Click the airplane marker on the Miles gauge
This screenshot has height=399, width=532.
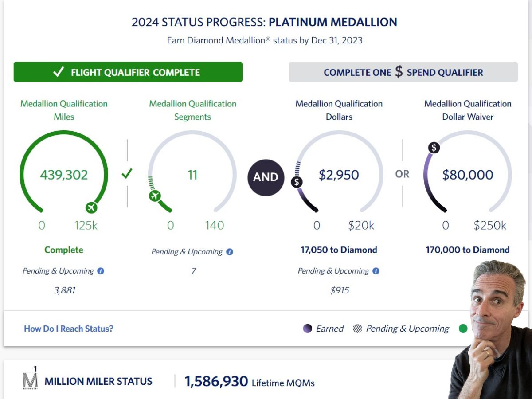tap(92, 207)
